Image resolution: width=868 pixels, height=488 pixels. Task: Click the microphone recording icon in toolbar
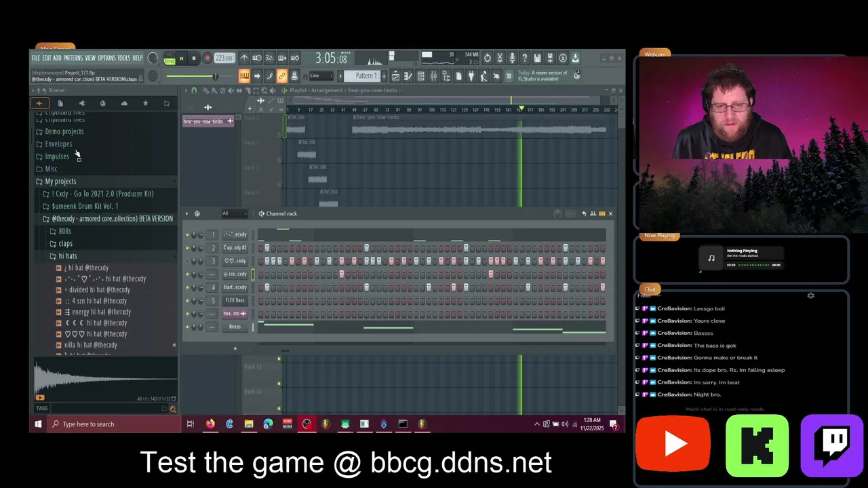click(512, 58)
